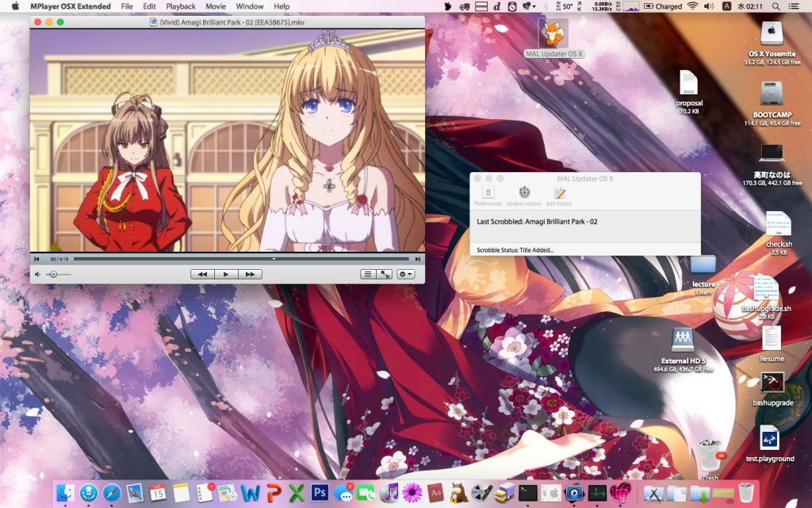Open the Playback menu
The image size is (812, 508).
181,6
